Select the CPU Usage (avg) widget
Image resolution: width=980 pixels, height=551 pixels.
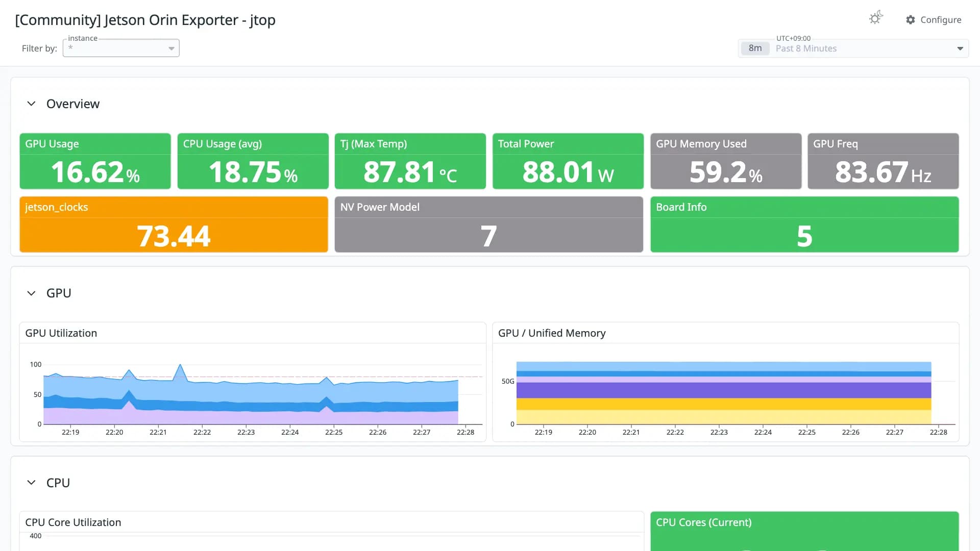253,161
